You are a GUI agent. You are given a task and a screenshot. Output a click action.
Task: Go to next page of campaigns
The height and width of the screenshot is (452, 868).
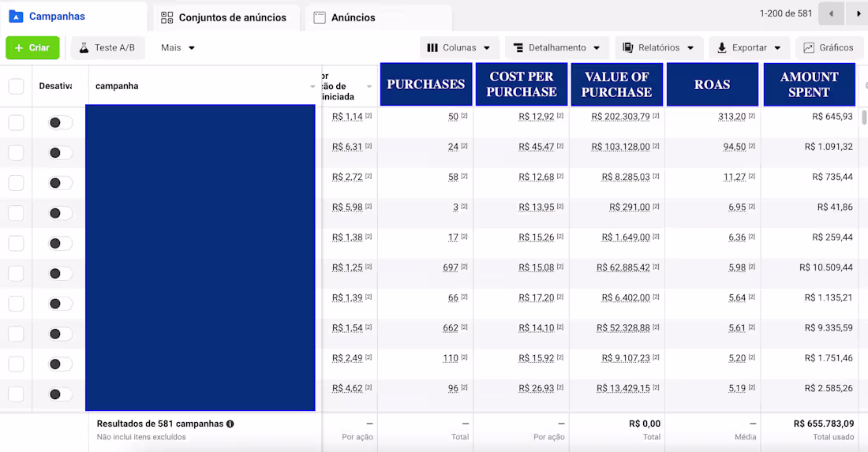(857, 14)
